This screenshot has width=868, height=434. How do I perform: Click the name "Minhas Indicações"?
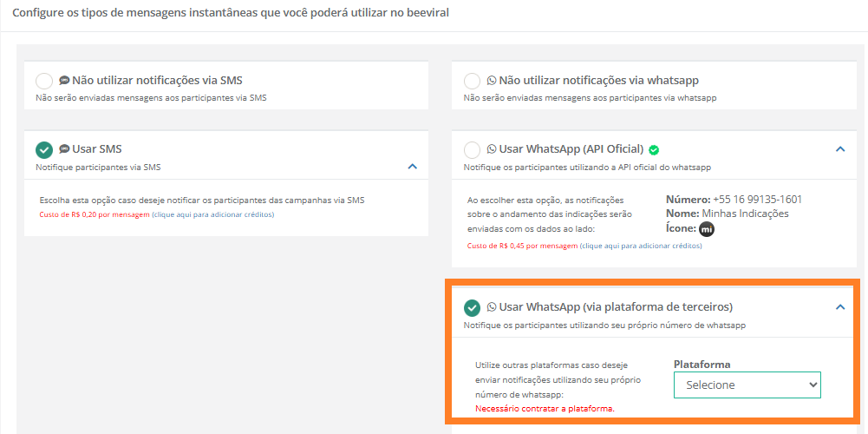(x=745, y=214)
